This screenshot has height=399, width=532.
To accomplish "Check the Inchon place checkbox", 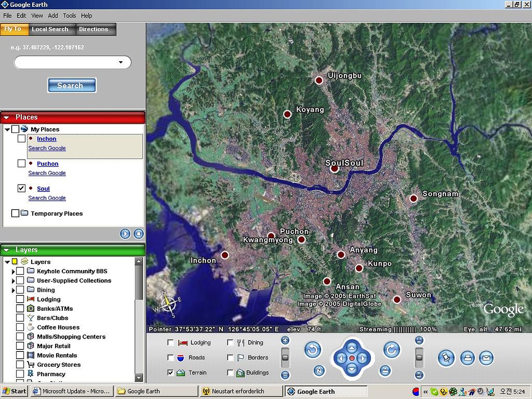I will click(x=22, y=138).
